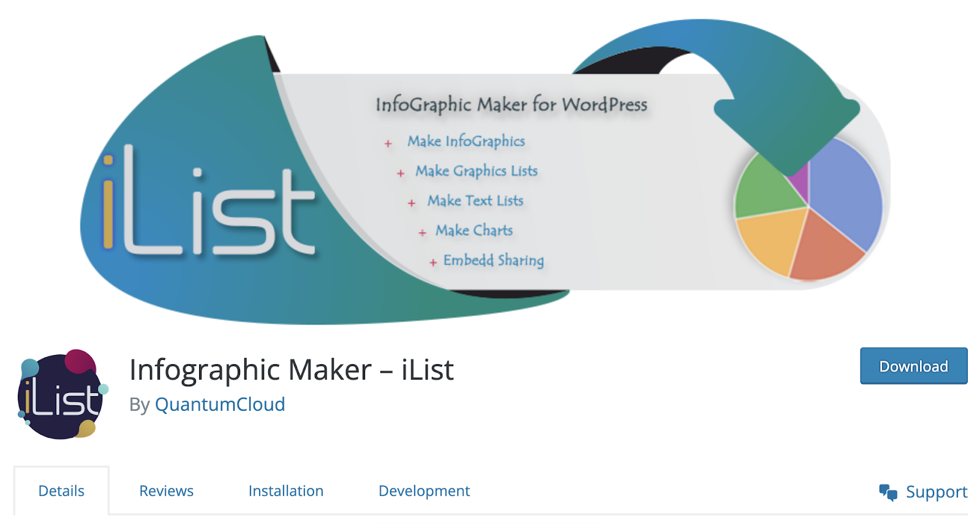
Task: Switch to the Reviews tab
Action: (166, 491)
